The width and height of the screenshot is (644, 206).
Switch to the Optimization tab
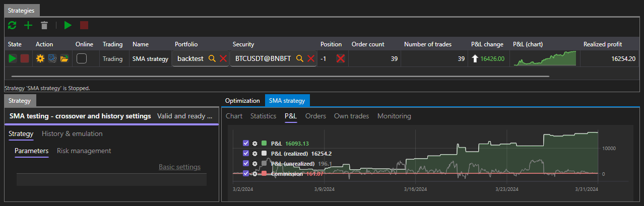[242, 101]
